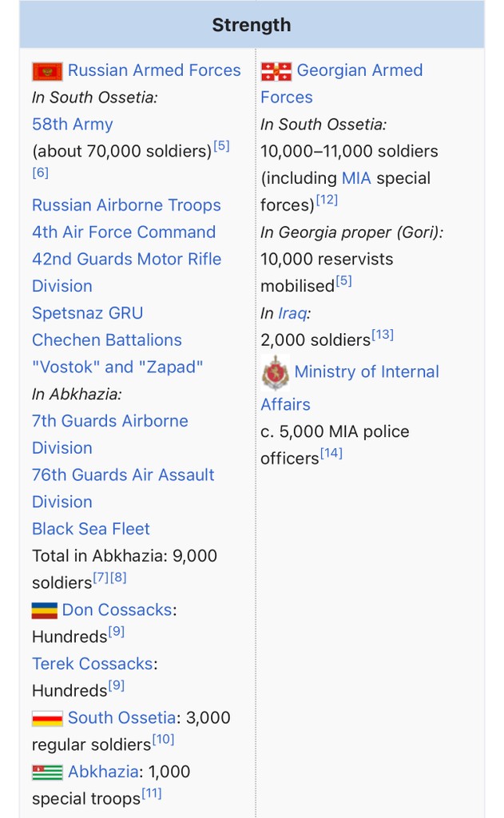Click the Don Cossacks flag icon
The image size is (504, 818).
pyautogui.click(x=45, y=610)
